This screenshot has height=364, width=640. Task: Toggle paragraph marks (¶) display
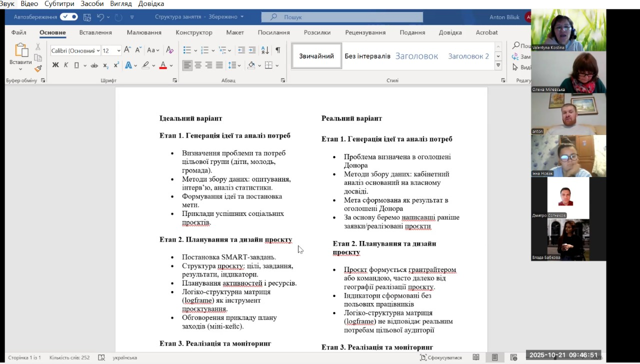(277, 50)
